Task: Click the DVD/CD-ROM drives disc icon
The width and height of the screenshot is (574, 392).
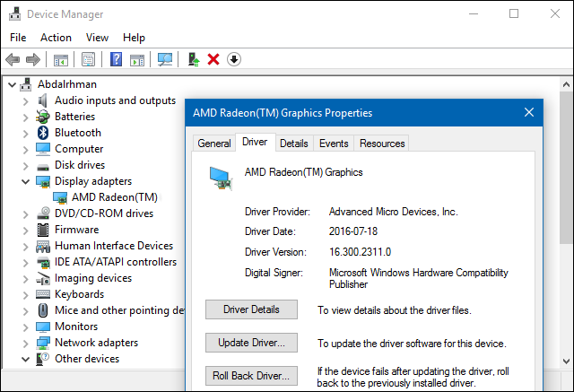Action: pyautogui.click(x=44, y=213)
